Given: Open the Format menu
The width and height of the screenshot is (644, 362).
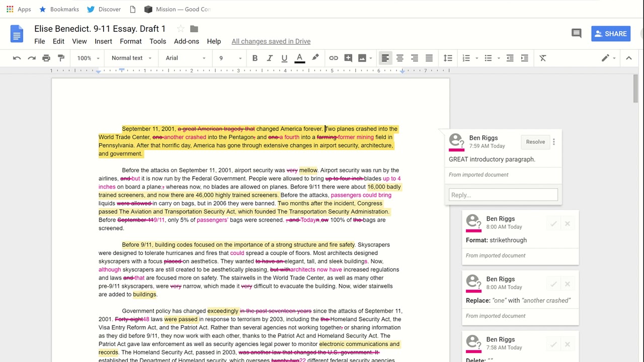Looking at the screenshot, I should (131, 41).
